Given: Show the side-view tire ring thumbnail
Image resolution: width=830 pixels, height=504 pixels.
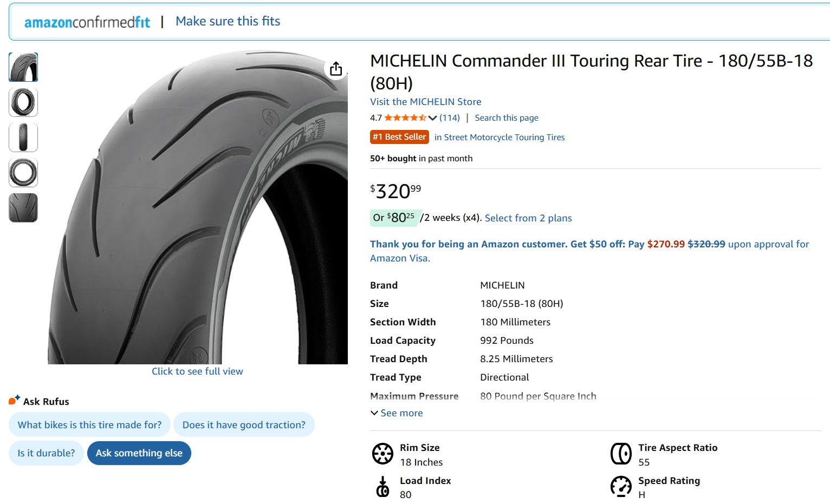Looking at the screenshot, I should coord(23,173).
